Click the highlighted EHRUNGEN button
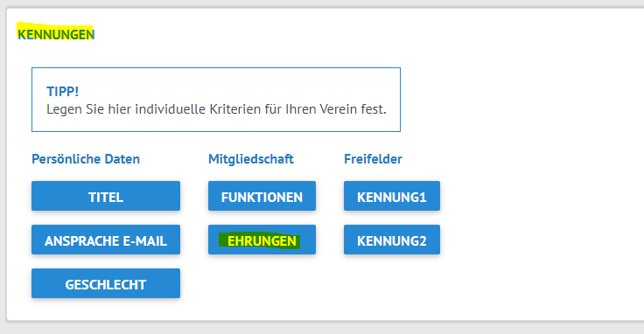Viewport: 644px width, 334px height. pos(262,240)
